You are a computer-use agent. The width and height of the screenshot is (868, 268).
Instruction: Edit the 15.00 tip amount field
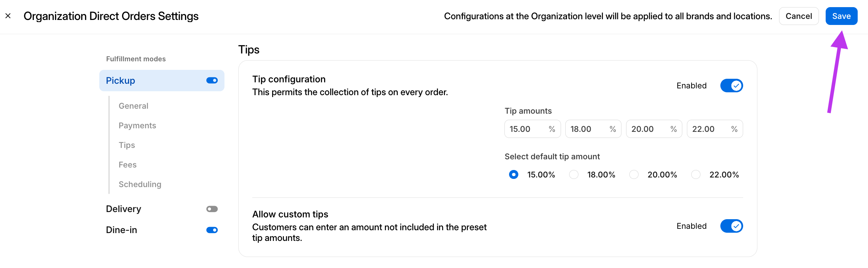coord(526,129)
